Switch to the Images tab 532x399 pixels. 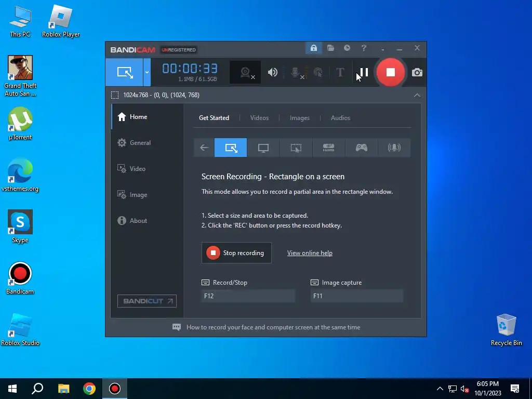(x=300, y=118)
